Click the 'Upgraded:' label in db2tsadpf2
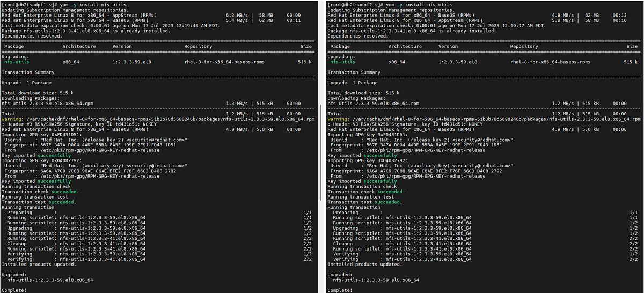The height and width of the screenshot is (293, 644). (x=339, y=275)
